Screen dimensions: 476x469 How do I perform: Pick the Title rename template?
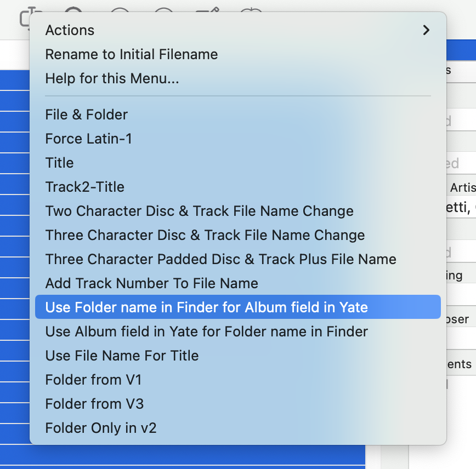tap(59, 163)
